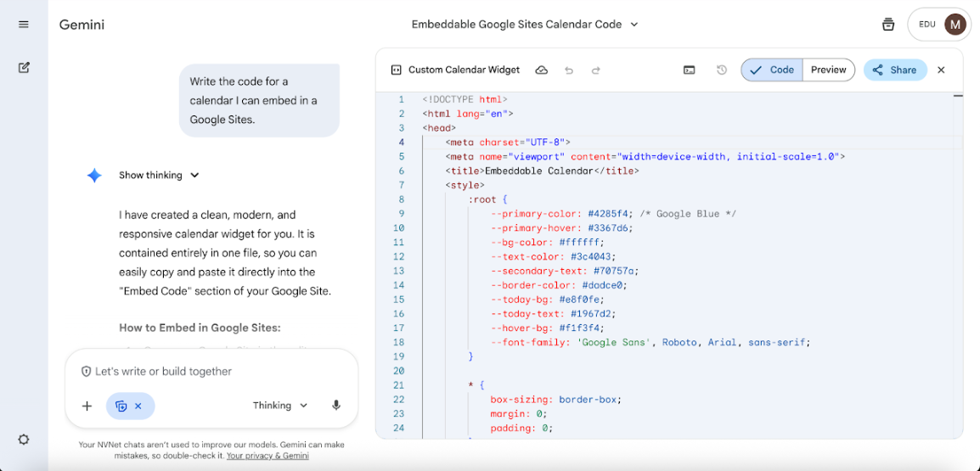Image resolution: width=980 pixels, height=471 pixels.
Task: Click the Share button
Action: (x=895, y=70)
